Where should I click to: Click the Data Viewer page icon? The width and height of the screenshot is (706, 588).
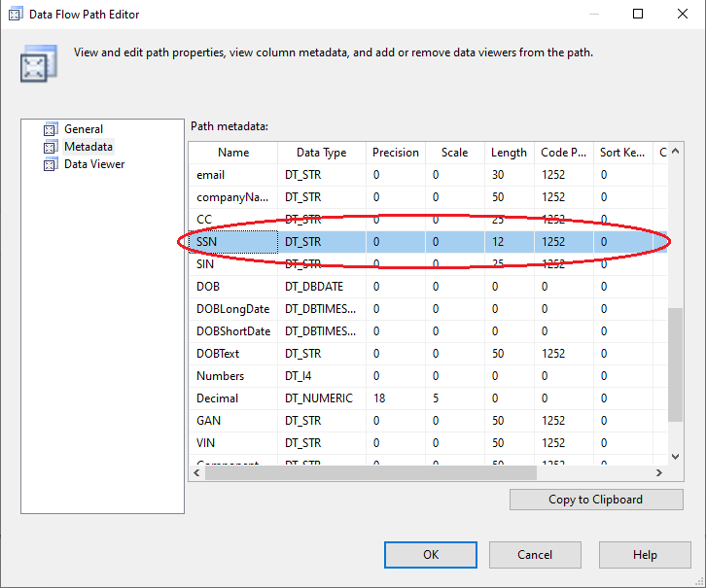pos(51,164)
